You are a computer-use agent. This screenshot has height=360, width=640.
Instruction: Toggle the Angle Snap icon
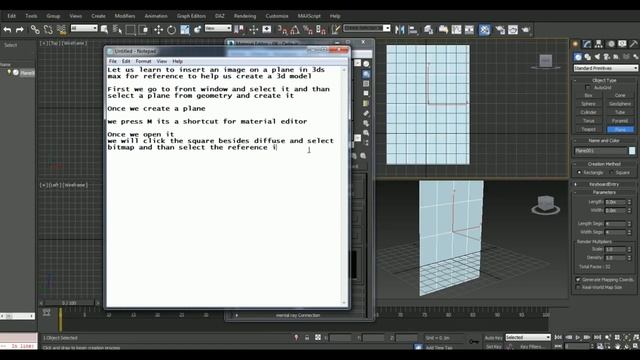295,30
